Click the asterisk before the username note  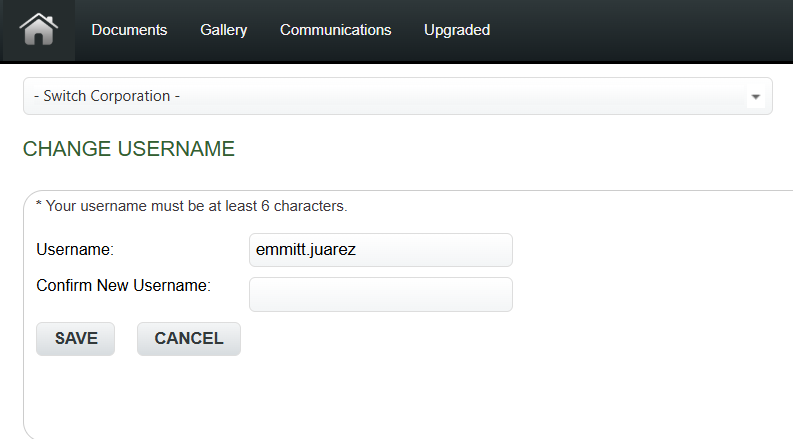coord(39,204)
